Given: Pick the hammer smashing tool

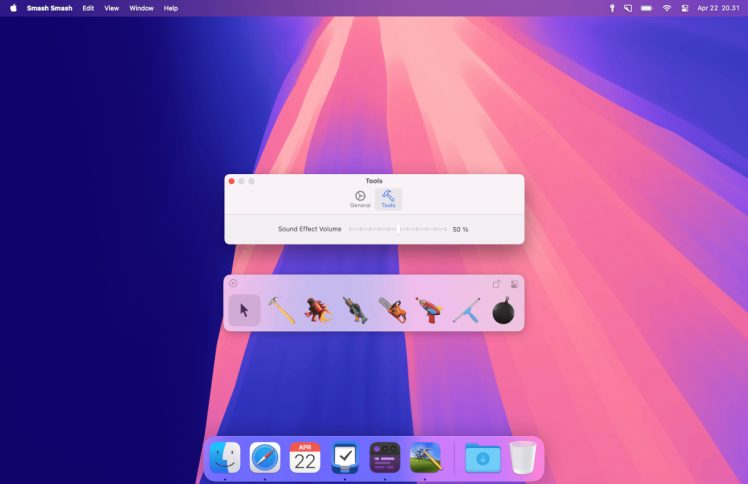Looking at the screenshot, I should click(x=281, y=310).
